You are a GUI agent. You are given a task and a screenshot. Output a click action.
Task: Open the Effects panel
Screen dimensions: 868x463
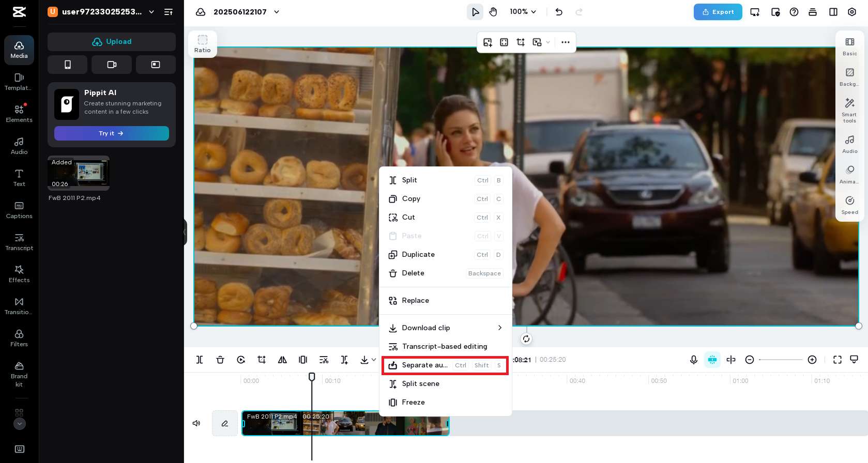tap(19, 274)
